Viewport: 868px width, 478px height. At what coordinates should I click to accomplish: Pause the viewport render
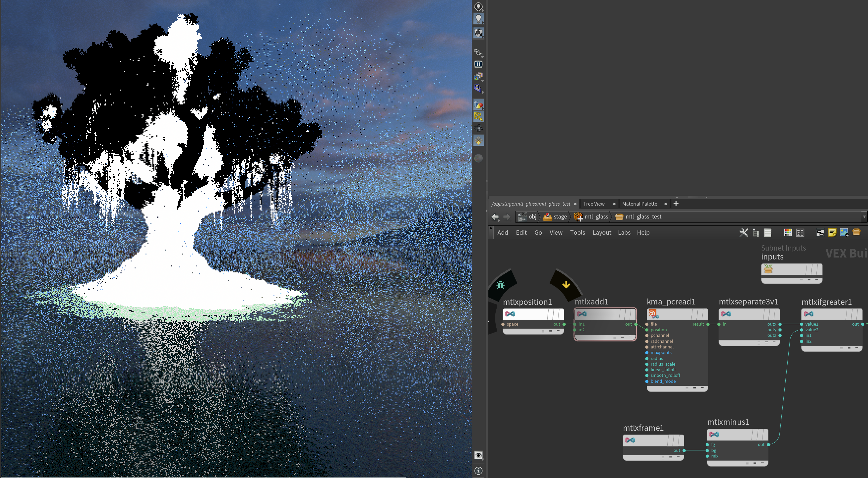[478, 64]
